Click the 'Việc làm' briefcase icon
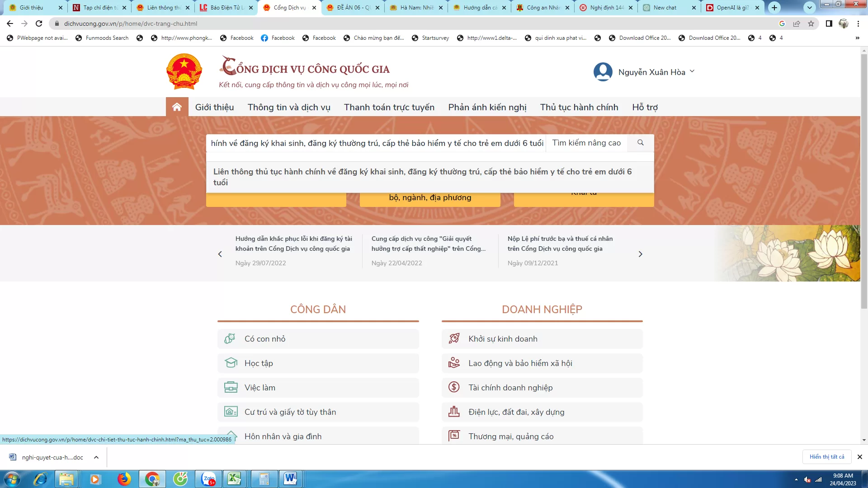Image resolution: width=868 pixels, height=488 pixels. [x=231, y=388]
